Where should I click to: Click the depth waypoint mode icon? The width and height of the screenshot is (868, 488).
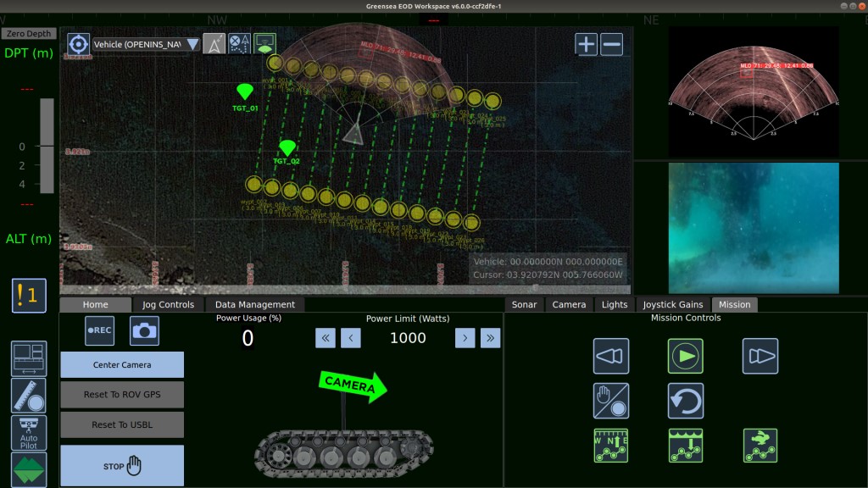click(685, 446)
